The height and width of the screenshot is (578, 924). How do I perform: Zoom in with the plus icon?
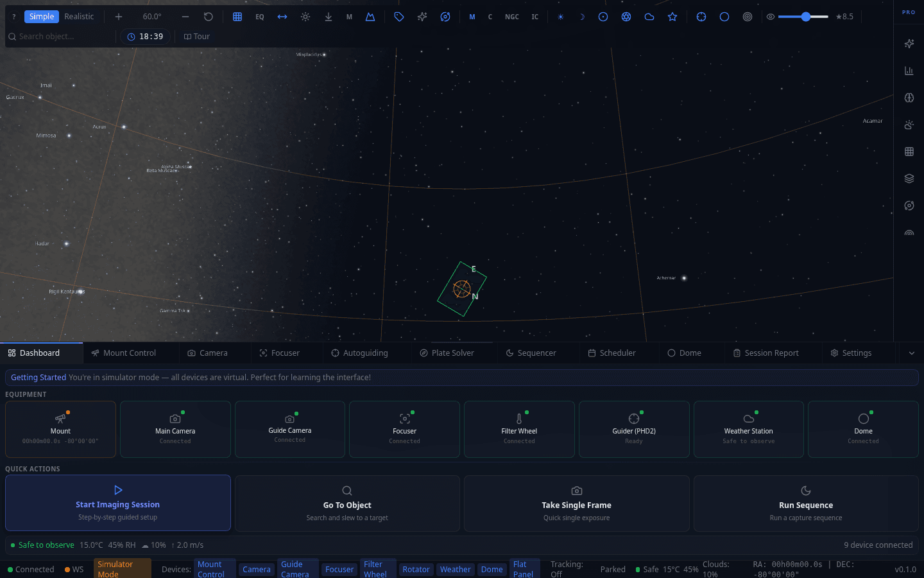pos(119,17)
